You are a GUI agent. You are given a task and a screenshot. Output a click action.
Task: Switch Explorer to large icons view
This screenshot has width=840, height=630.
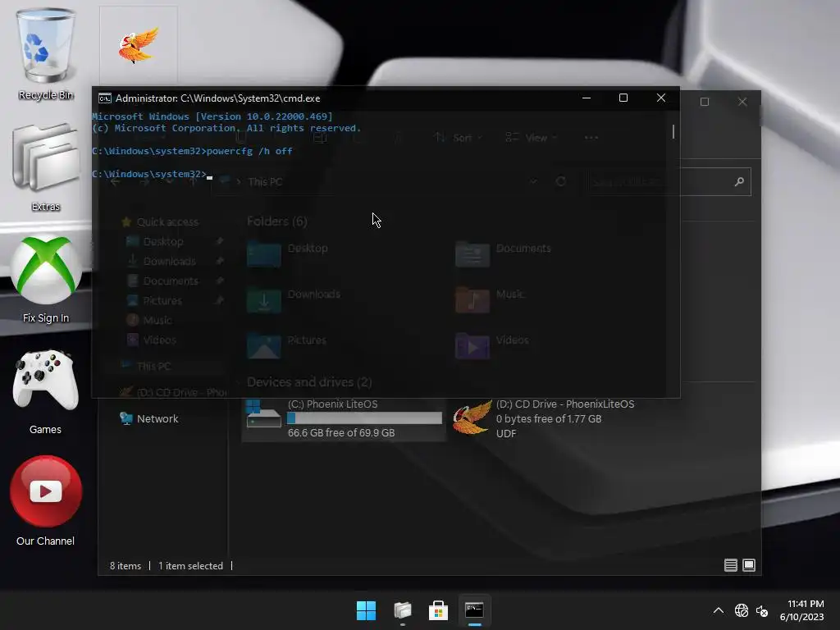pos(749,565)
